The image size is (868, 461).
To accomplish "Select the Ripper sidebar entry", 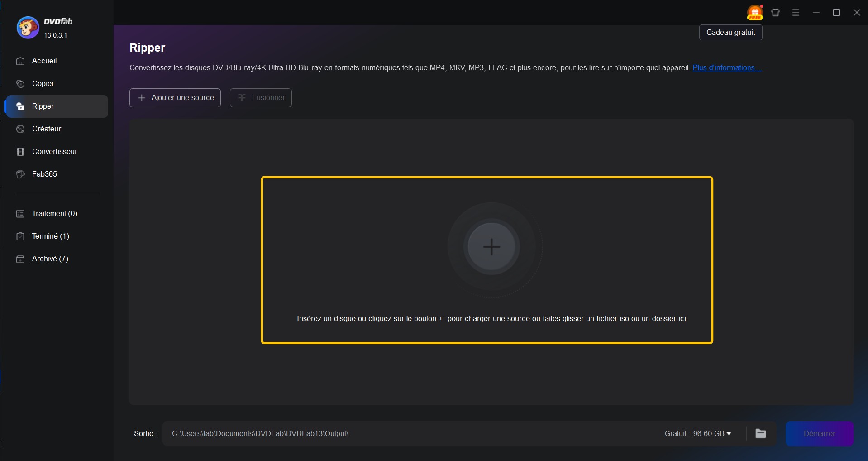I will [x=57, y=106].
